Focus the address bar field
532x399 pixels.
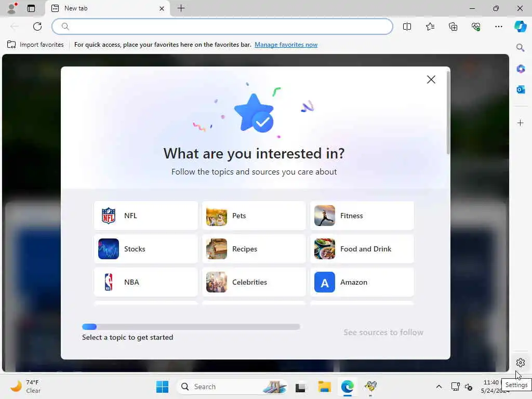click(222, 26)
